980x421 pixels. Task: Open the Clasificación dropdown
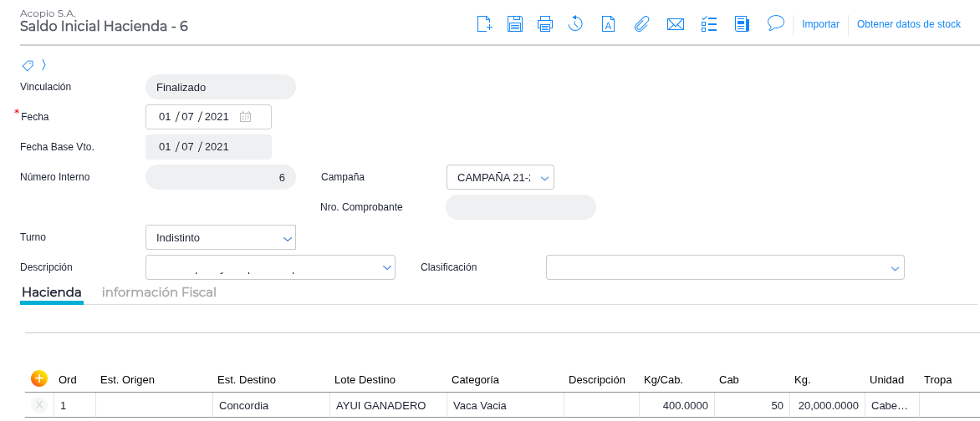click(x=896, y=268)
